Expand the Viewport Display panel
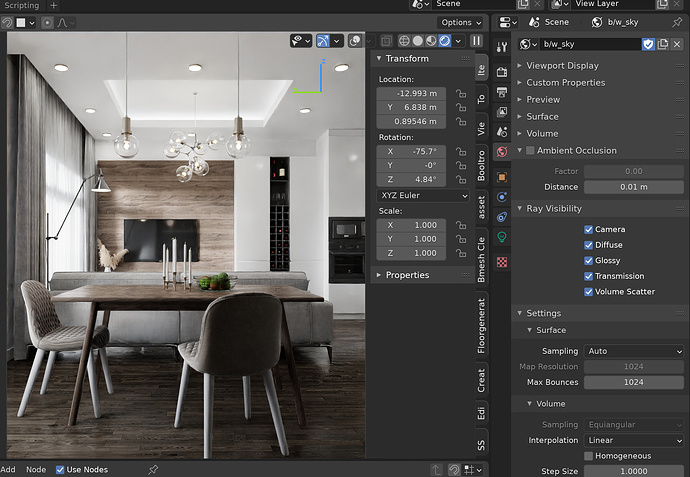 point(519,66)
